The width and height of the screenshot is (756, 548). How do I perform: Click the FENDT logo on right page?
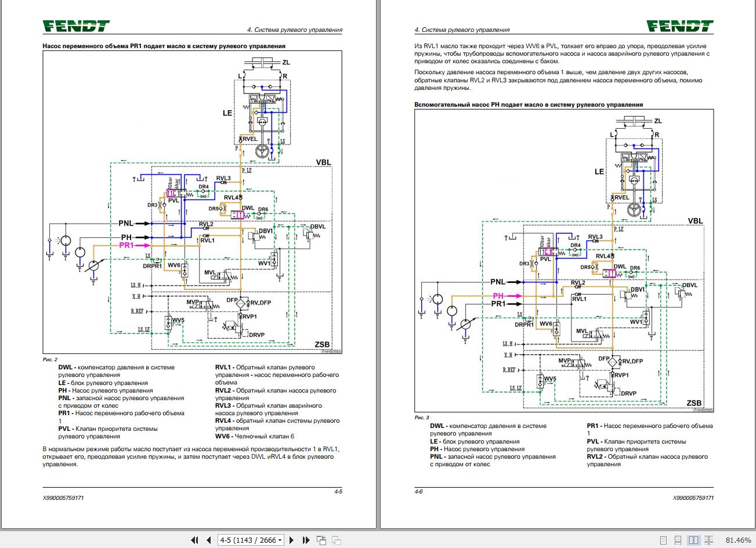click(x=680, y=26)
